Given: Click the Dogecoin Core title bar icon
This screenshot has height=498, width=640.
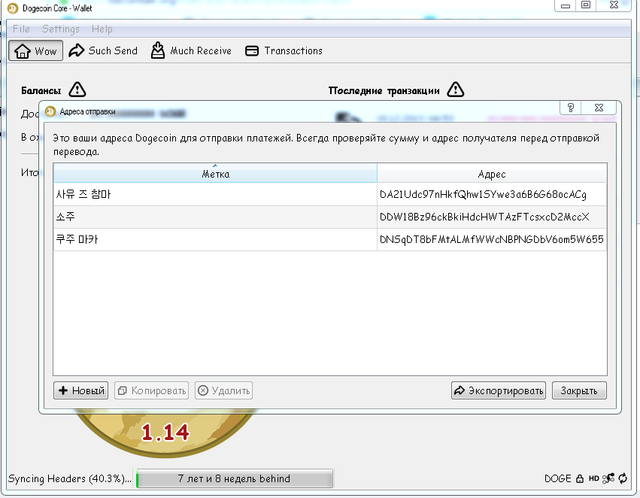Looking at the screenshot, I should point(13,8).
